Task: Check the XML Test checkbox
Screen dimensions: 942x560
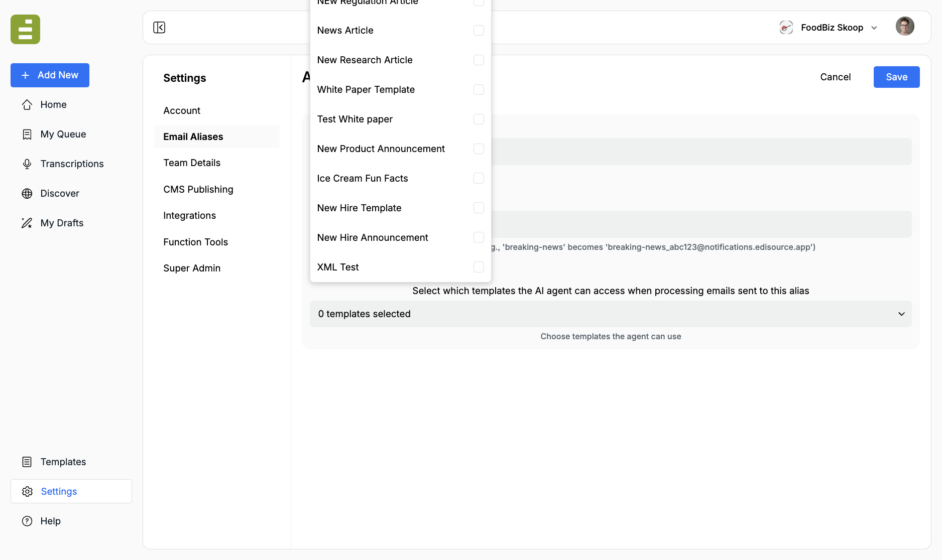Action: [x=479, y=267]
